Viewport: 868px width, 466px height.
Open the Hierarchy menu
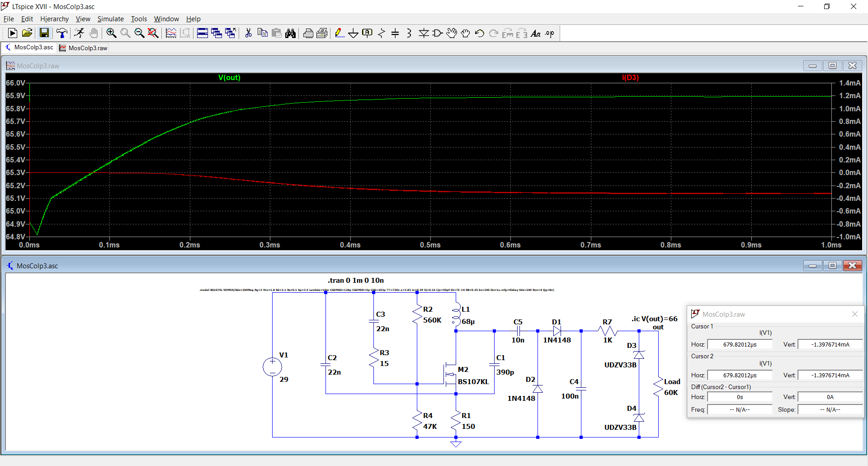click(x=54, y=19)
